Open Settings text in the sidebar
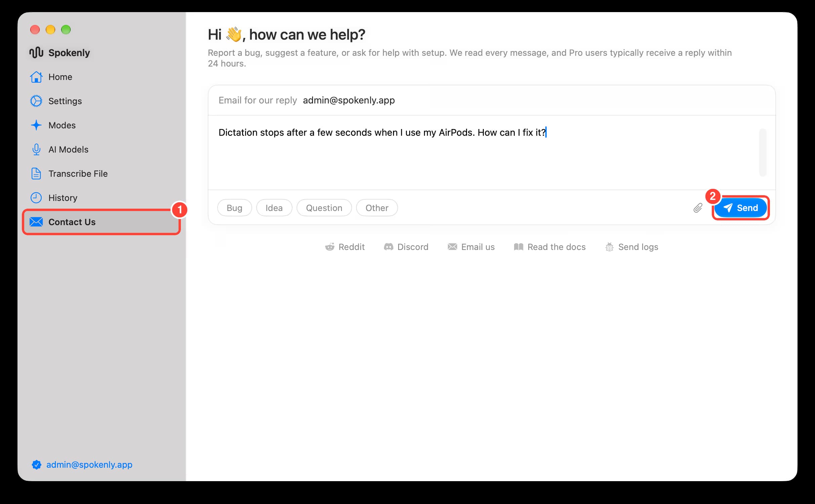Image resolution: width=815 pixels, height=504 pixels. (x=65, y=101)
